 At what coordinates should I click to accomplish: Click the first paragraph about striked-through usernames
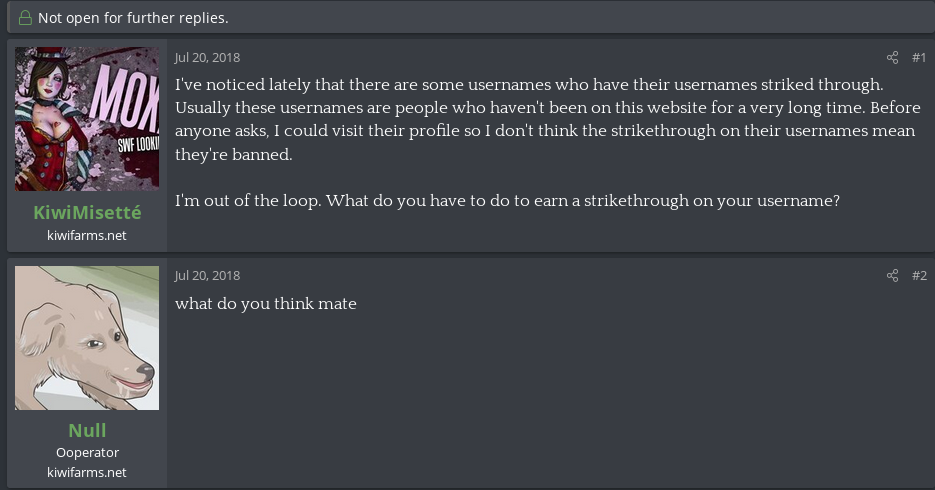[x=545, y=120]
